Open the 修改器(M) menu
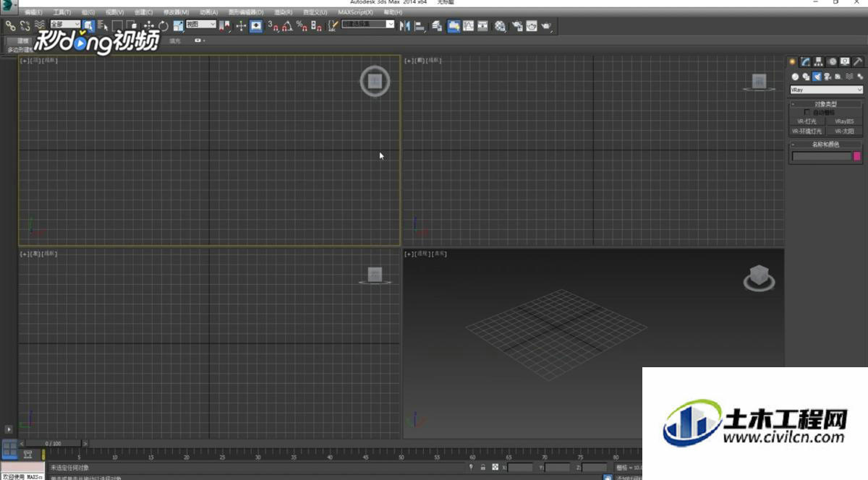Screen dimensions: 868x480 pyautogui.click(x=176, y=12)
